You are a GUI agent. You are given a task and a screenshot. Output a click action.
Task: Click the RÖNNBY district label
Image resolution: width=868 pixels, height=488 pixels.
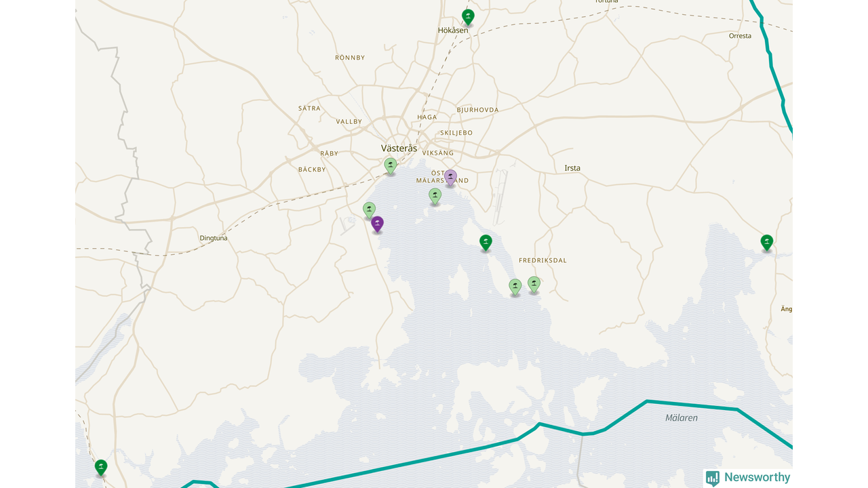point(350,58)
